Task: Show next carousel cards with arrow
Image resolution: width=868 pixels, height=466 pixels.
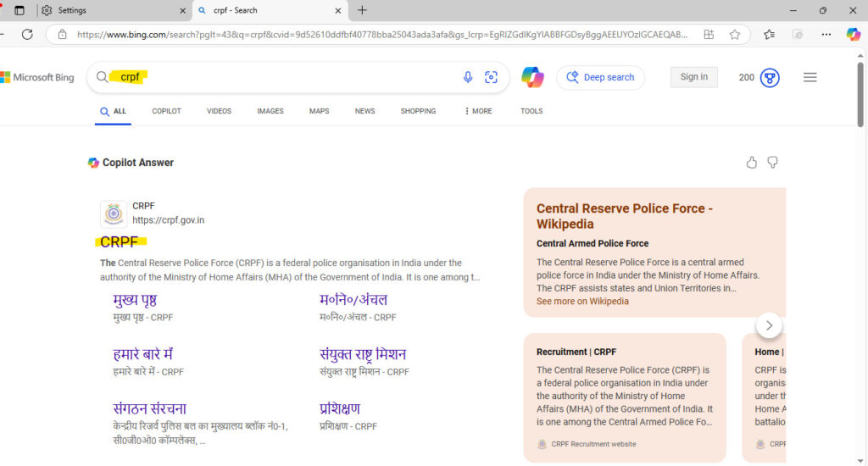Action: tap(769, 325)
